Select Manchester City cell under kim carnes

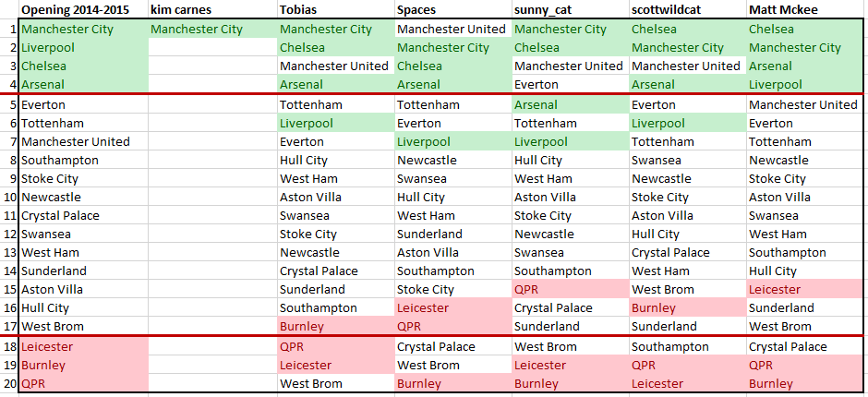(212, 29)
